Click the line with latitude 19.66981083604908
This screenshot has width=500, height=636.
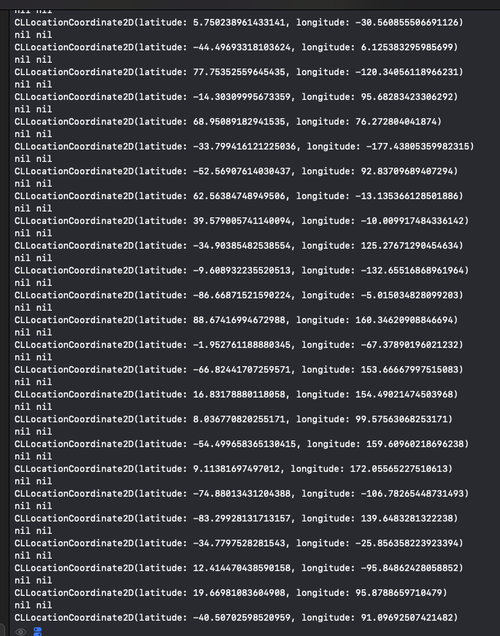click(231, 593)
